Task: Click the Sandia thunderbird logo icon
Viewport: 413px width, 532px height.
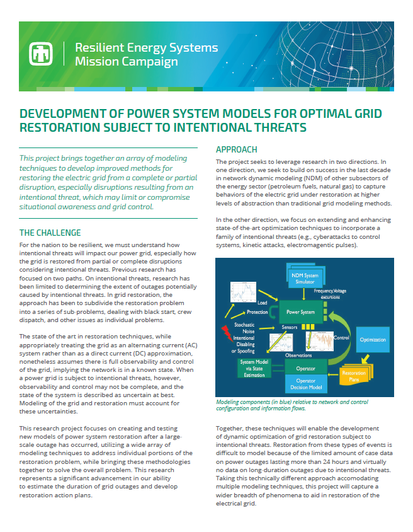Action: click(x=42, y=55)
